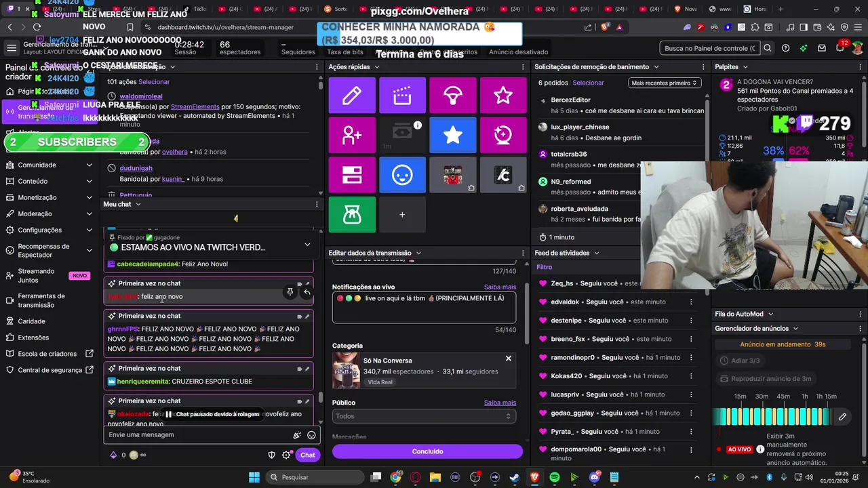Start a raid with the parachute quick action
Screen dimensions: 868x488
453,96
